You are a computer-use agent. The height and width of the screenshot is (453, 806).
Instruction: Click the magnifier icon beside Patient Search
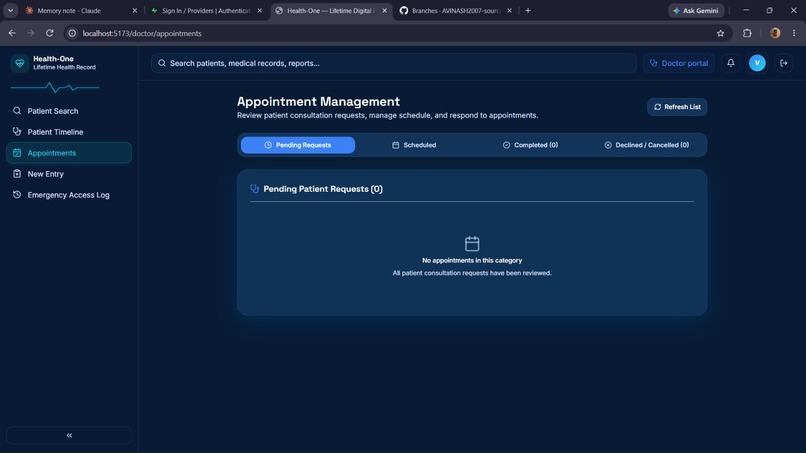[x=17, y=111]
